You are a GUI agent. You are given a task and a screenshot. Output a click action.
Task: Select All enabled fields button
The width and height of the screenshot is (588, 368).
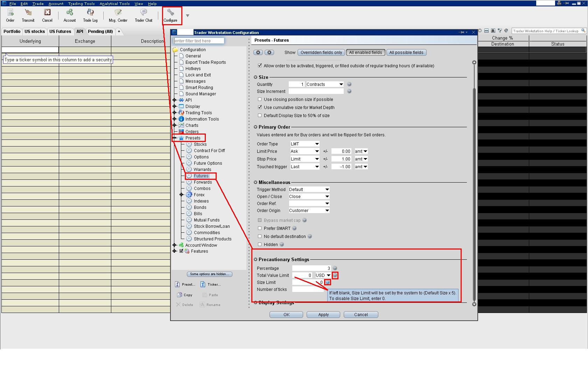click(x=366, y=53)
